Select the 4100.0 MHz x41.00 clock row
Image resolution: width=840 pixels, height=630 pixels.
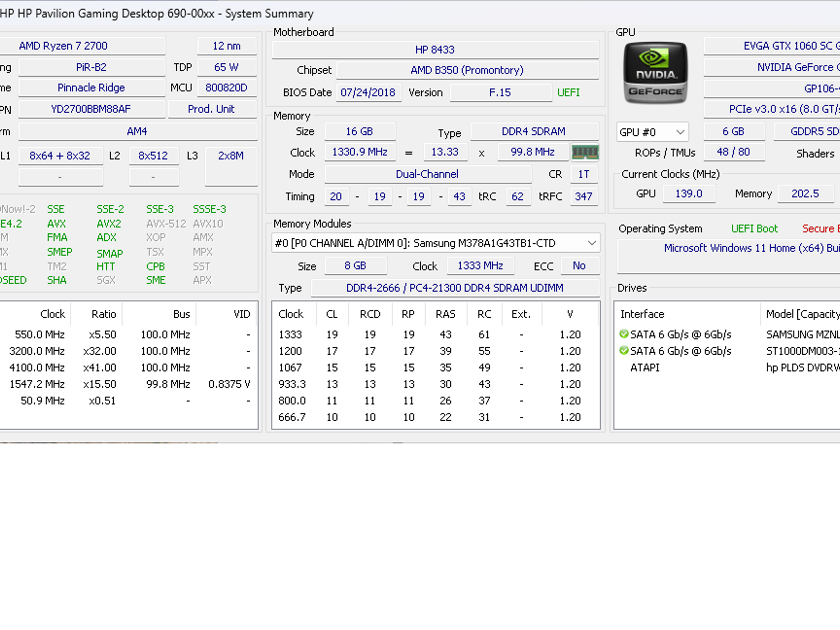coord(129,368)
